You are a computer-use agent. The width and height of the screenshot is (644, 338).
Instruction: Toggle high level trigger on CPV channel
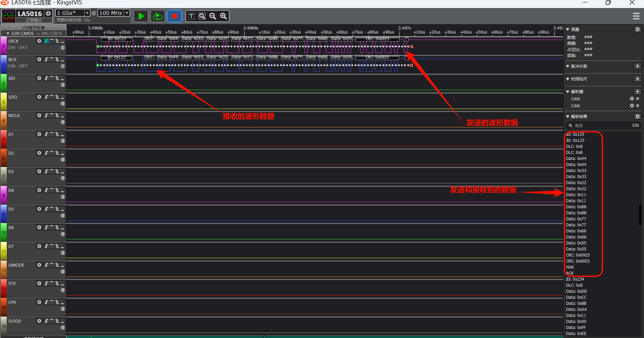coord(52,302)
